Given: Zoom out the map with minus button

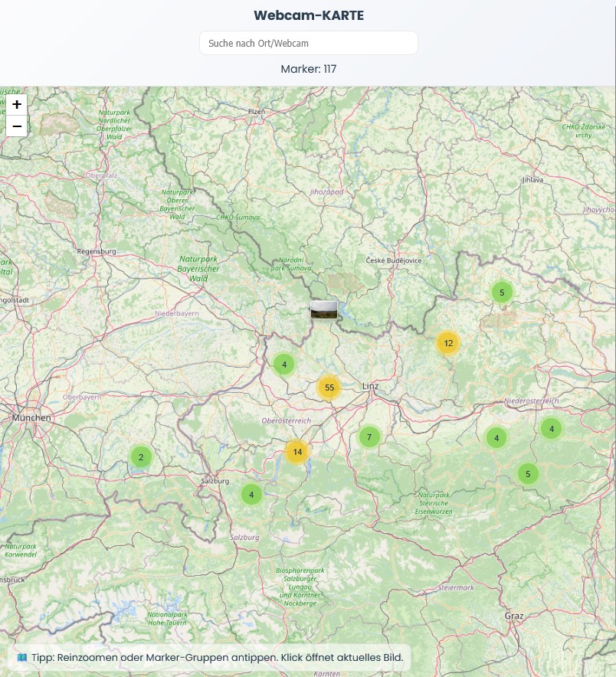Looking at the screenshot, I should click(x=16, y=126).
